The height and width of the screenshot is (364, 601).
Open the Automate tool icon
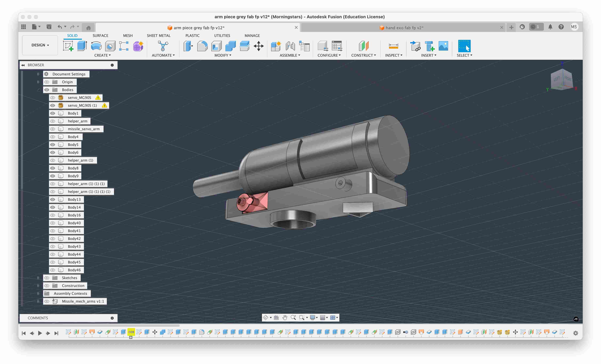tap(163, 46)
